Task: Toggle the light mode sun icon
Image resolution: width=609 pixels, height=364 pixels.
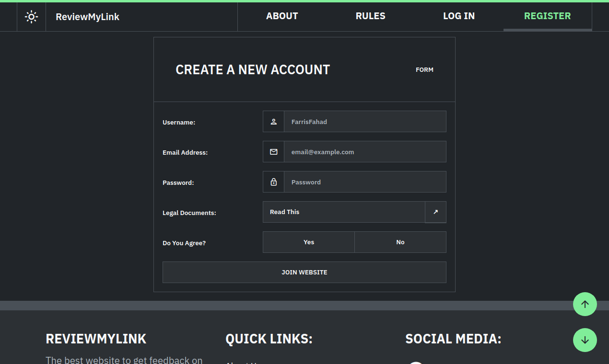Action: (31, 16)
